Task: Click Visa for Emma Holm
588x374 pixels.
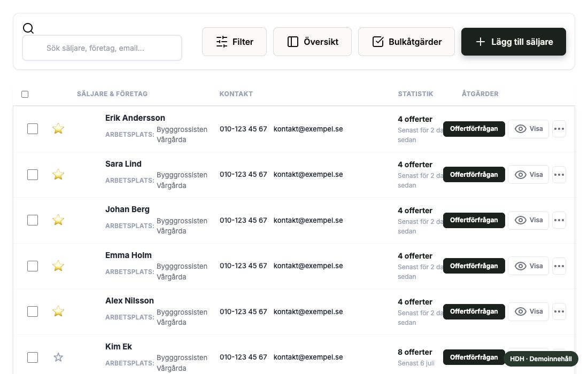Action: [528, 266]
